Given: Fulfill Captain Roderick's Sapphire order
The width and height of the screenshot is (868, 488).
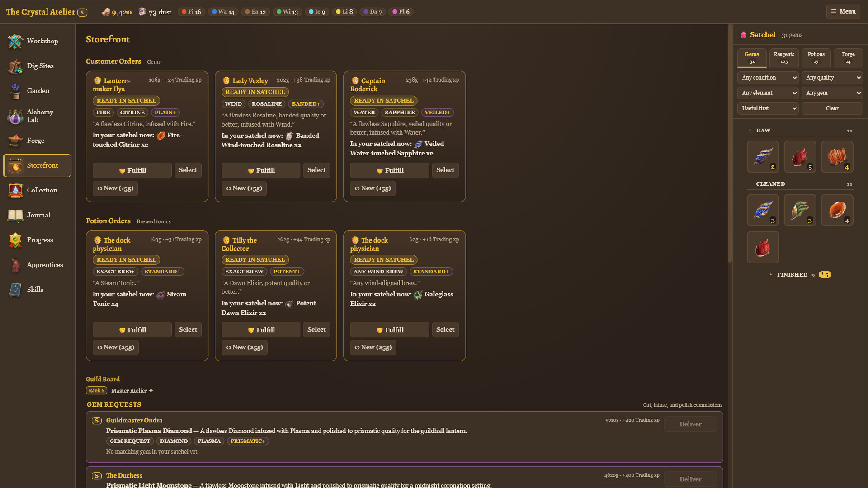Looking at the screenshot, I should [x=390, y=170].
